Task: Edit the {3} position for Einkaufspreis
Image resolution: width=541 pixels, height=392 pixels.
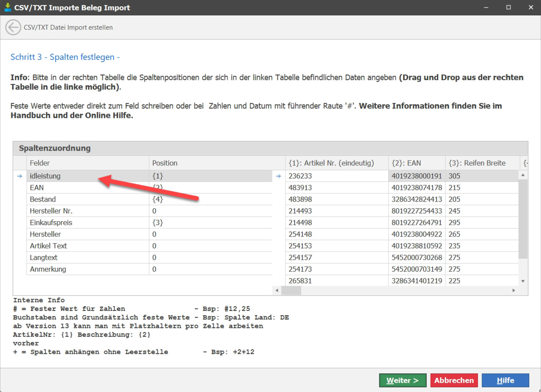Action: [x=211, y=223]
